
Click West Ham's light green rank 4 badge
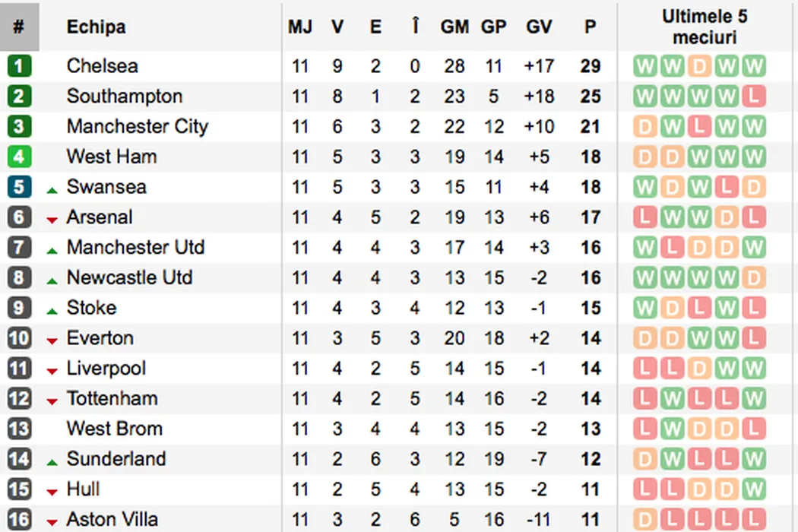tap(19, 157)
